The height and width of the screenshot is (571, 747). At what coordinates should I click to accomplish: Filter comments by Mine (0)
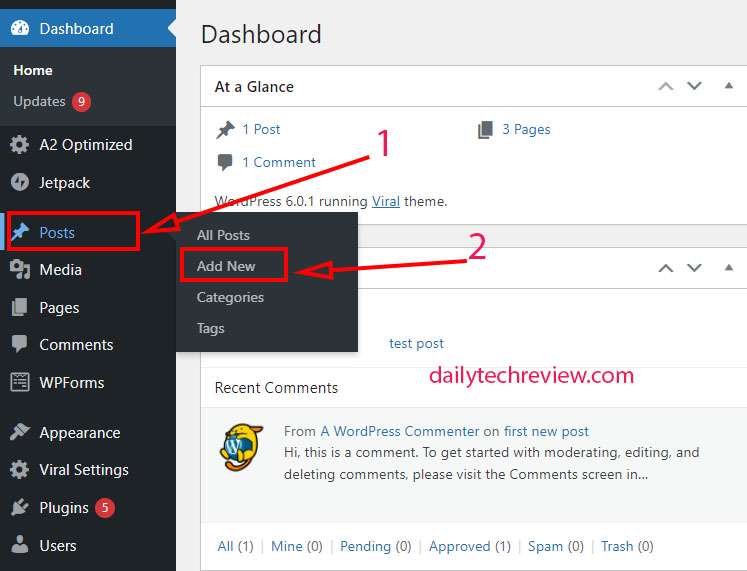[x=296, y=546]
